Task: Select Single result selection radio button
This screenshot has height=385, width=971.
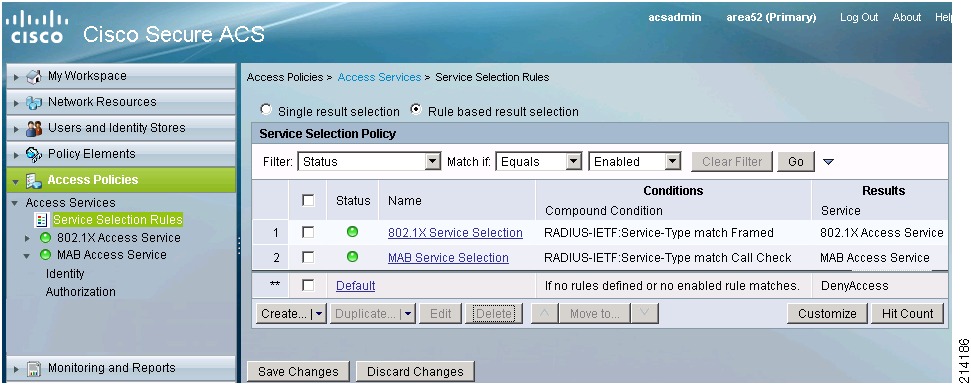Action: 266,110
